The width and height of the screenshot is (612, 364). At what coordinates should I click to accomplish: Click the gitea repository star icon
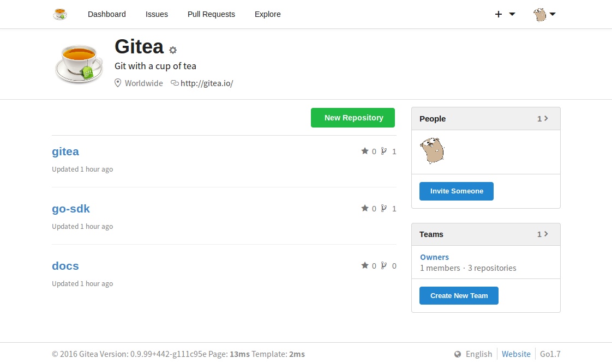point(365,151)
